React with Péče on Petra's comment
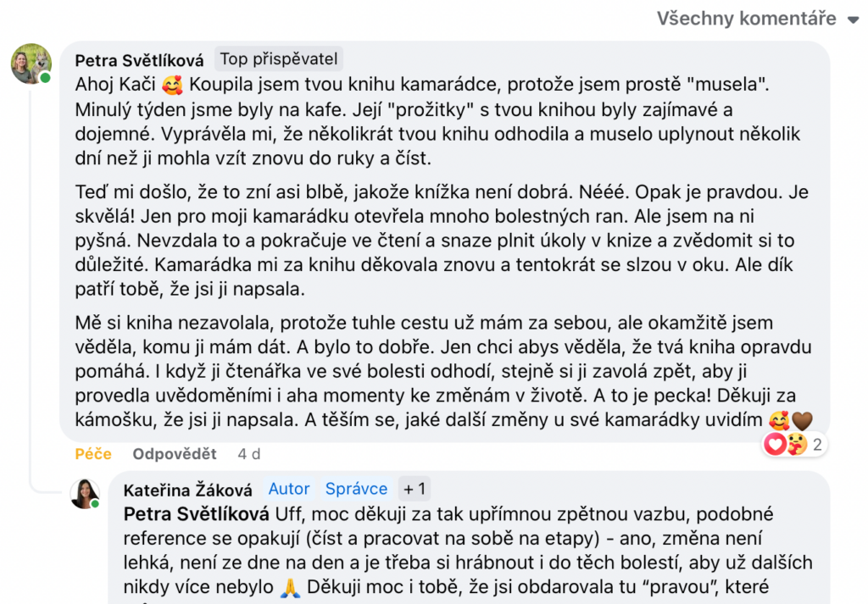Screen dimensions: 868x604 [x=93, y=454]
